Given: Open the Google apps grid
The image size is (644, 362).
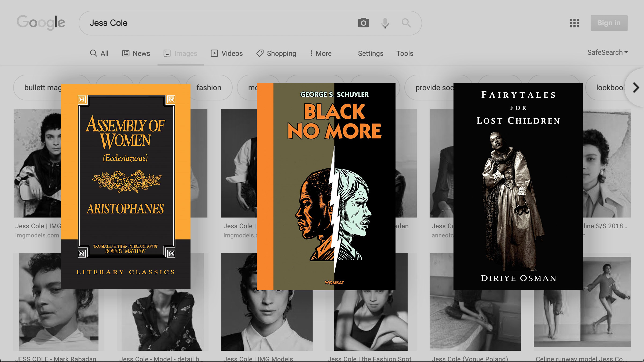Looking at the screenshot, I should [x=575, y=23].
